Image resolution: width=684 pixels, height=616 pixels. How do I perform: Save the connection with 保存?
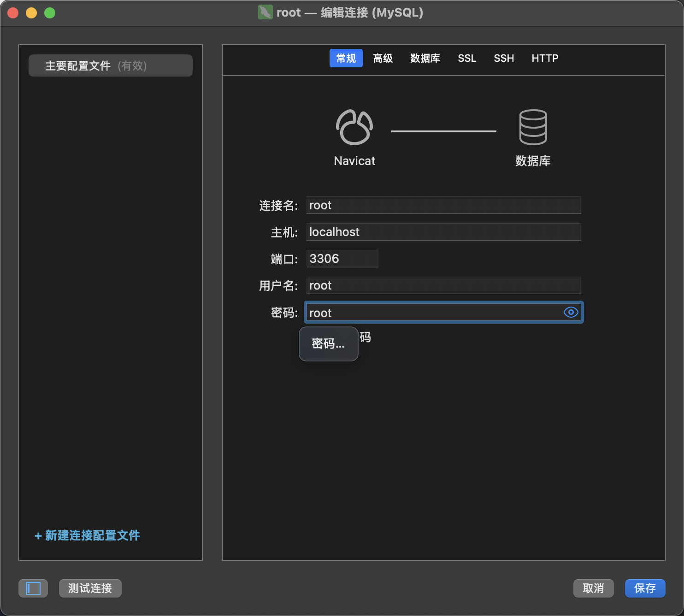(x=645, y=588)
